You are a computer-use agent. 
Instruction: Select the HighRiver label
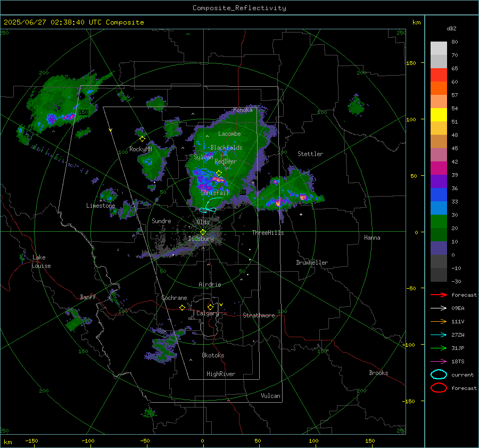point(221,374)
